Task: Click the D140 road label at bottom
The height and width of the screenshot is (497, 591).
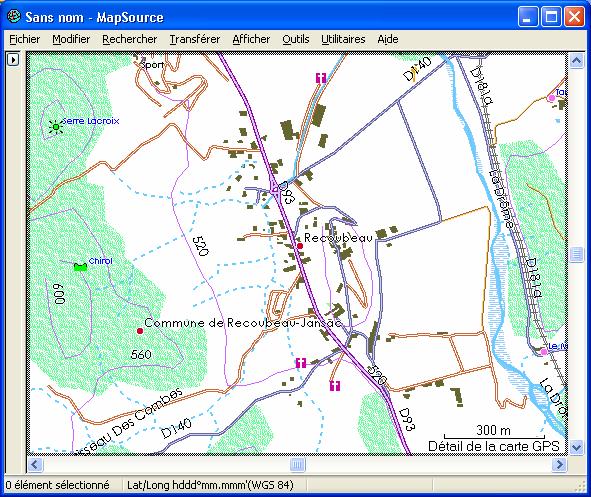Action: point(176,428)
